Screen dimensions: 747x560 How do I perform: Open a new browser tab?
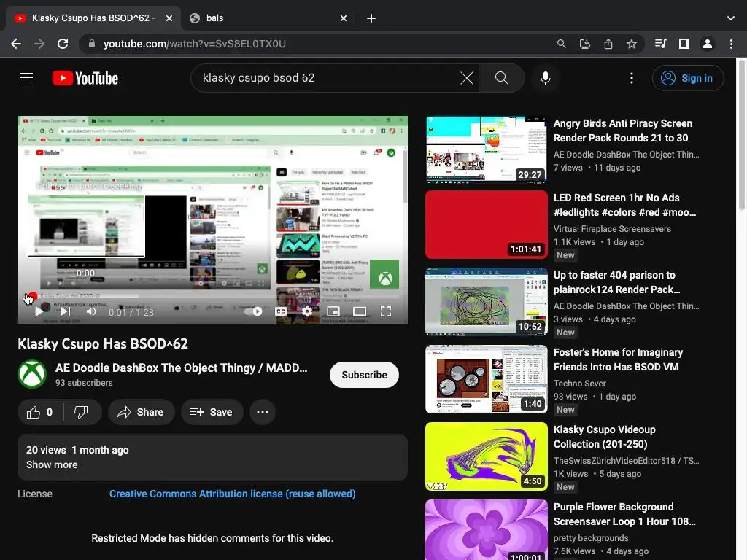(371, 18)
